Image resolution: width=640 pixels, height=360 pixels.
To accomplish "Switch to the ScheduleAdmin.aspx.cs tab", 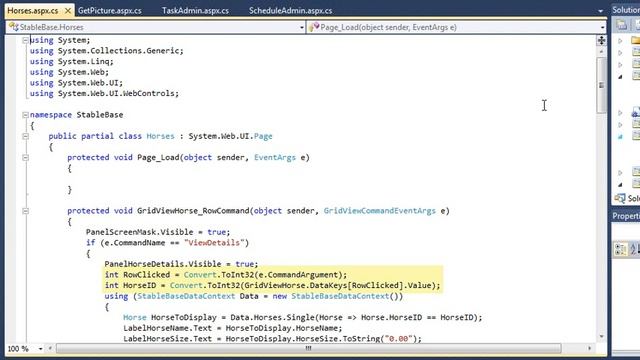I will tap(290, 11).
